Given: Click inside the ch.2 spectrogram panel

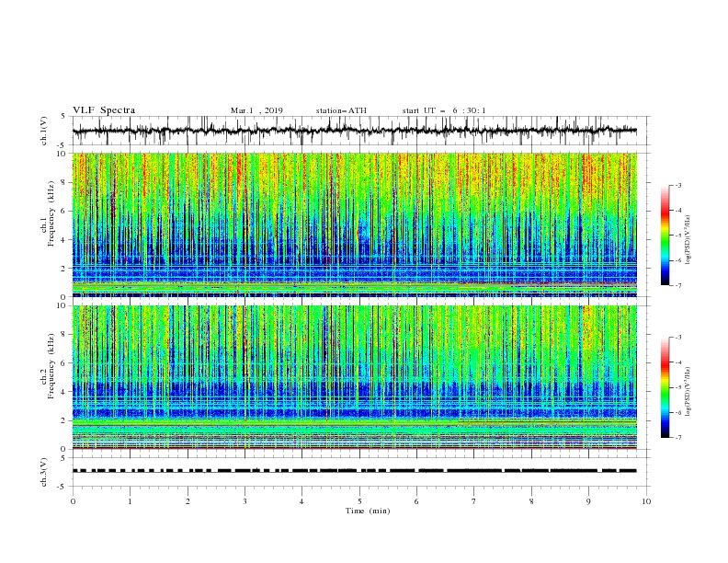Looking at the screenshot, I should pos(355,377).
